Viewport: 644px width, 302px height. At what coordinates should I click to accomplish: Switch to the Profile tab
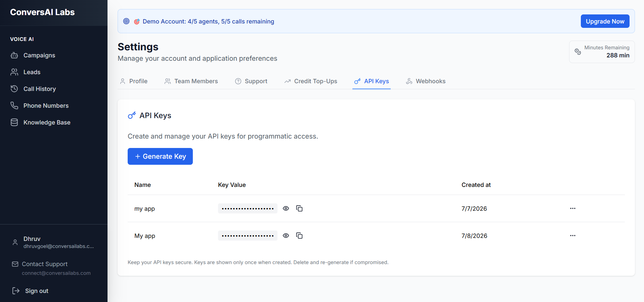[134, 81]
